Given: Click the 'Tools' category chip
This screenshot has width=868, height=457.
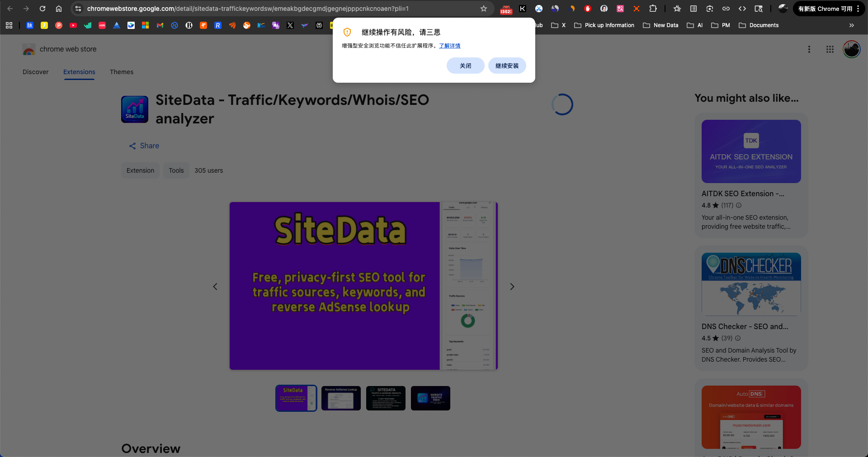Looking at the screenshot, I should [176, 170].
